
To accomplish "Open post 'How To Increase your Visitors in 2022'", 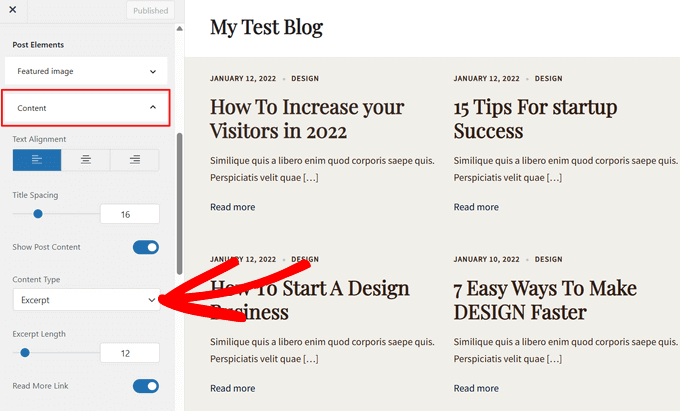I will (x=307, y=119).
